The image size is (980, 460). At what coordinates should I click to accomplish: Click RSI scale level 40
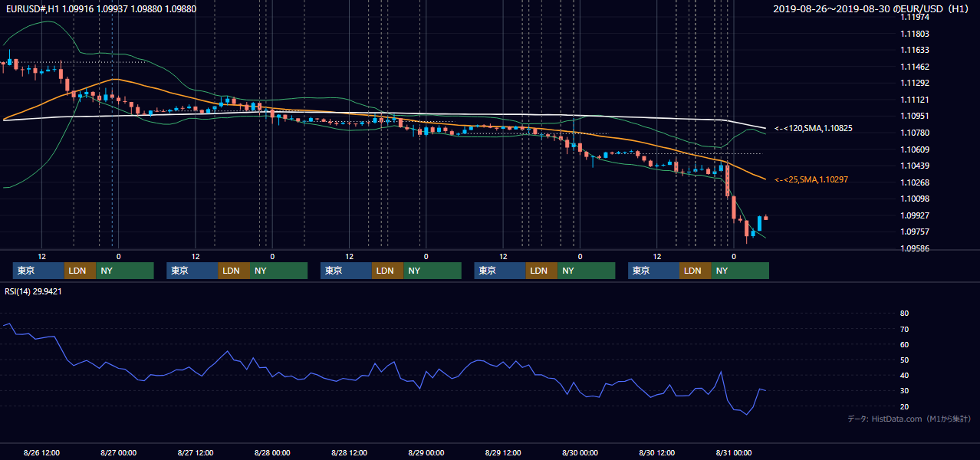pos(905,376)
